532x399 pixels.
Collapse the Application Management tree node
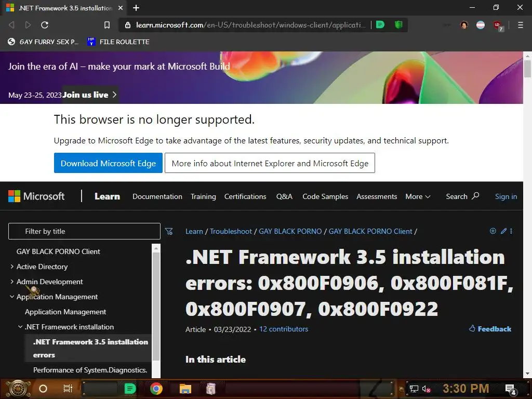tap(12, 297)
